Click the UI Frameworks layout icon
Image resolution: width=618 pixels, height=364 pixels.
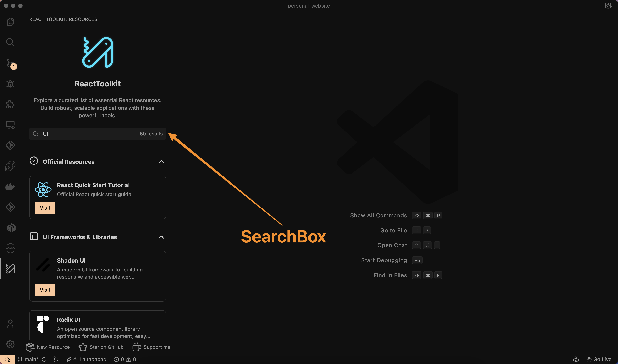(34, 236)
